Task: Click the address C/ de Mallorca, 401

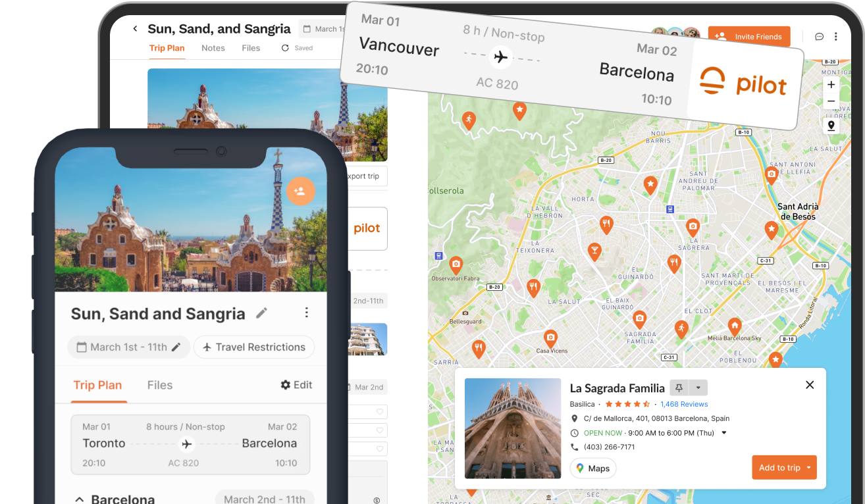Action: pos(657,418)
